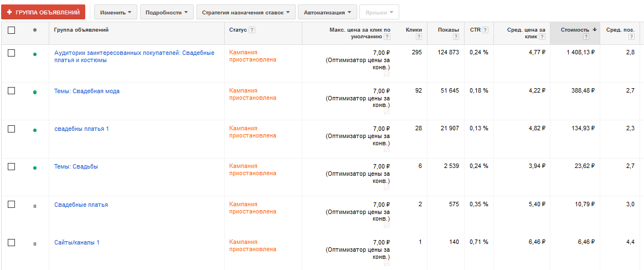
Task: Open the Изменить dropdown
Action: [x=115, y=12]
